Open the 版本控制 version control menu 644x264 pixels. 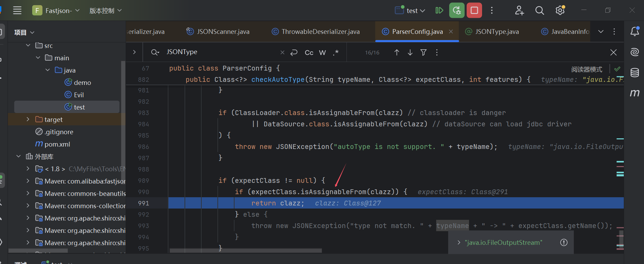point(105,10)
